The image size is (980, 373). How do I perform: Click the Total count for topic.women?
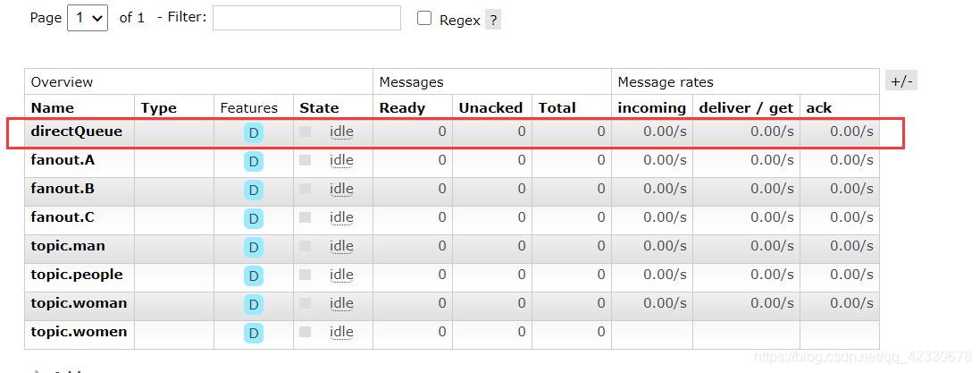[x=600, y=332]
